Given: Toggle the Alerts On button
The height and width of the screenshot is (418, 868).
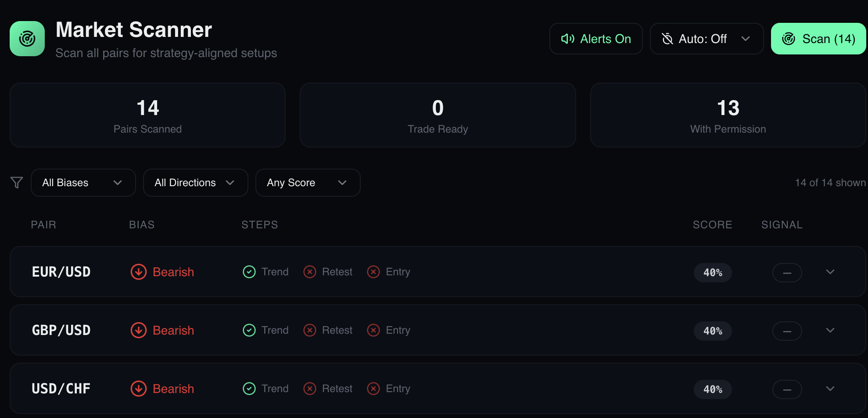Looking at the screenshot, I should click(x=596, y=39).
